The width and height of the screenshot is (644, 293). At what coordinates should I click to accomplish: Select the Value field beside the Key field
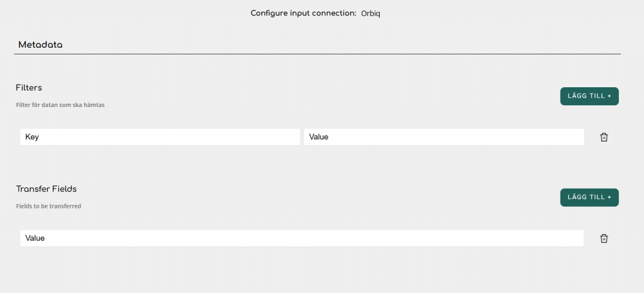click(x=444, y=137)
